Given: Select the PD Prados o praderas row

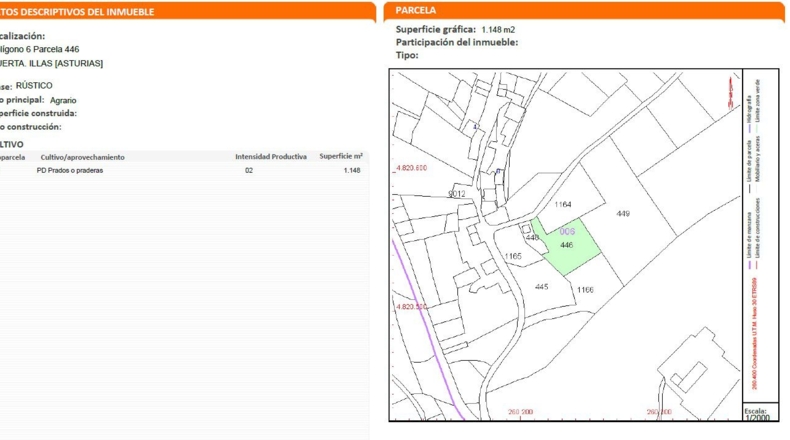Looking at the screenshot, I should (184, 170).
